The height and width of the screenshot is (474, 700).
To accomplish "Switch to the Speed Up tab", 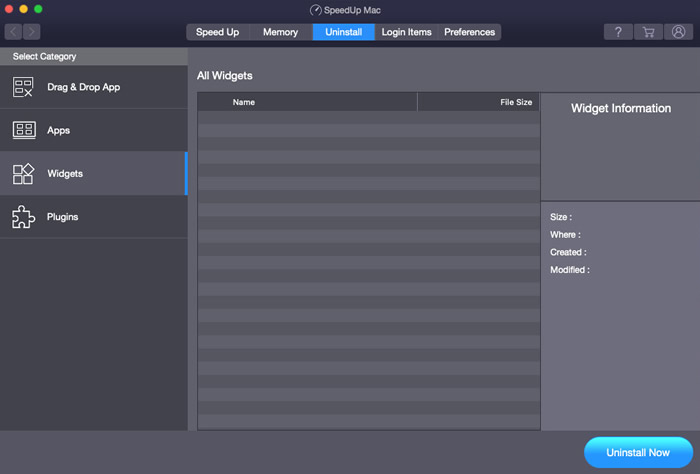I will pyautogui.click(x=217, y=32).
